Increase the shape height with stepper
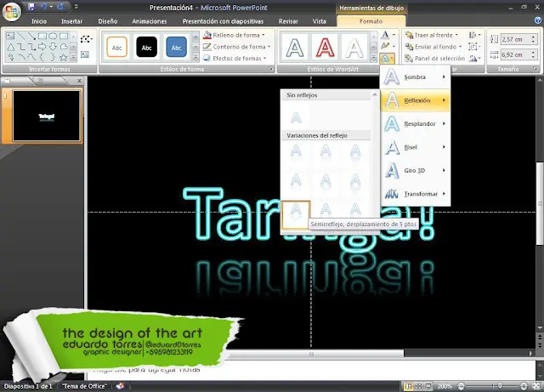This screenshot has width=544, height=392. 533,37
